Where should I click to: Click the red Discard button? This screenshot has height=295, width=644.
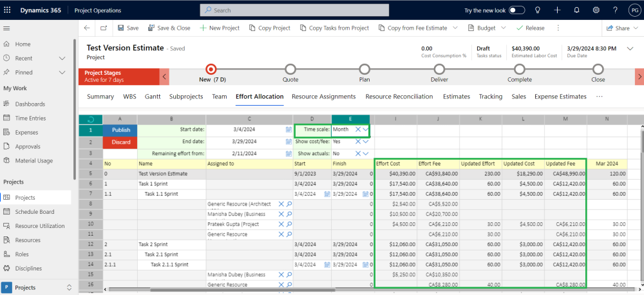(120, 142)
